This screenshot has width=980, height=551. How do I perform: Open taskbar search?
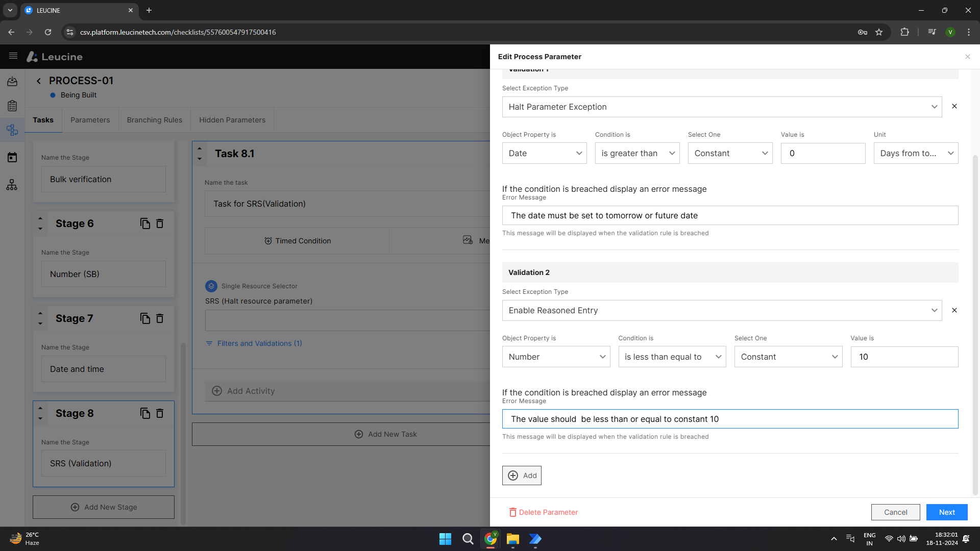pyautogui.click(x=468, y=539)
